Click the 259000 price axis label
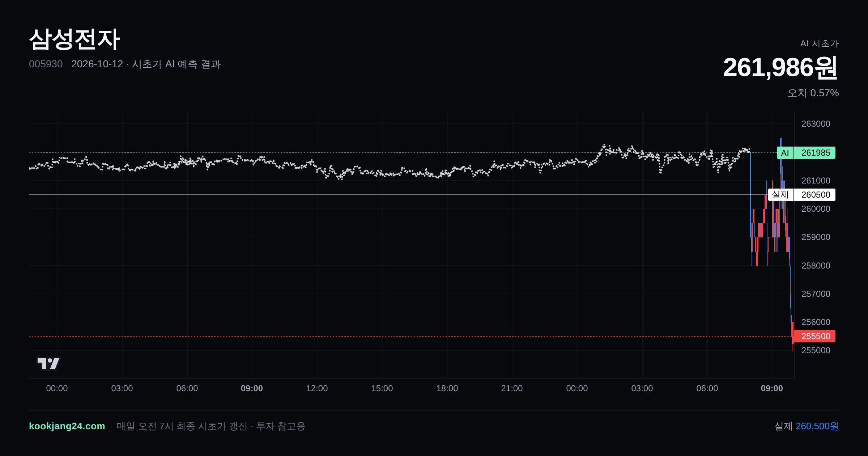The width and height of the screenshot is (868, 456). [816, 237]
